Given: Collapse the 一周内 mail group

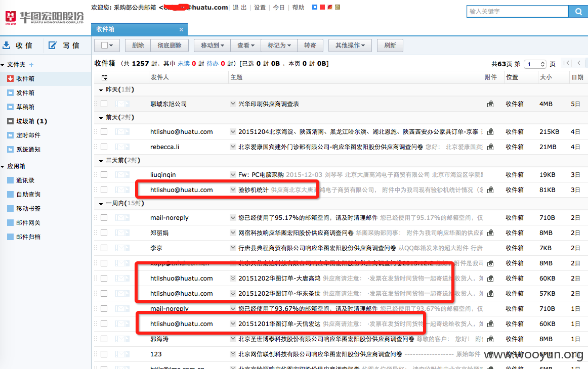Looking at the screenshot, I should point(101,204).
